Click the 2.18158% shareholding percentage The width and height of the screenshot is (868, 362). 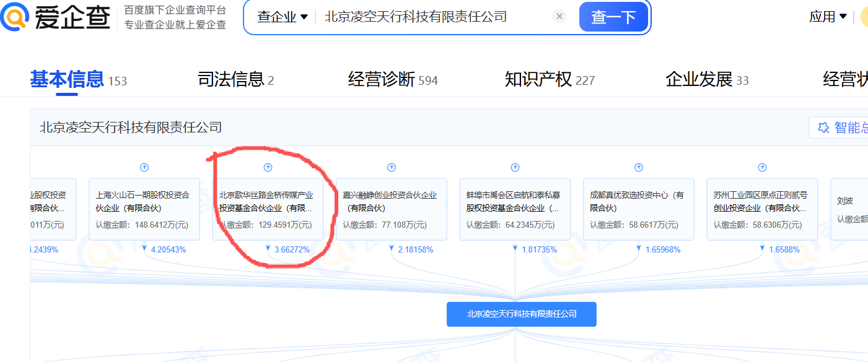[x=415, y=250]
